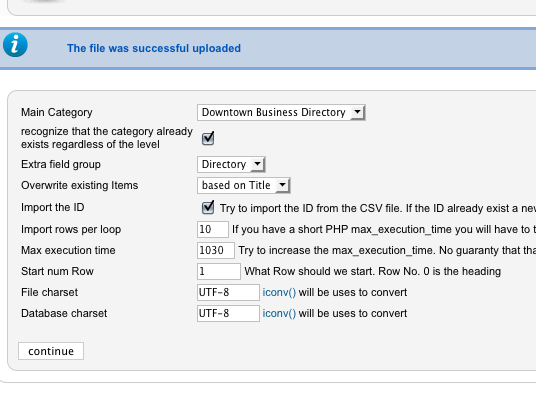Click the continue button
The height and width of the screenshot is (417, 536).
click(51, 351)
